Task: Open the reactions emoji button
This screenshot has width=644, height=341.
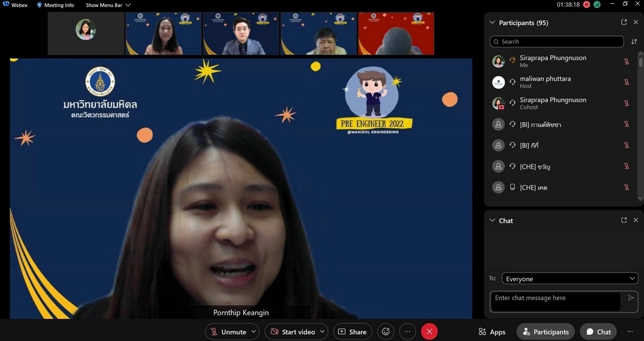Action: [386, 332]
